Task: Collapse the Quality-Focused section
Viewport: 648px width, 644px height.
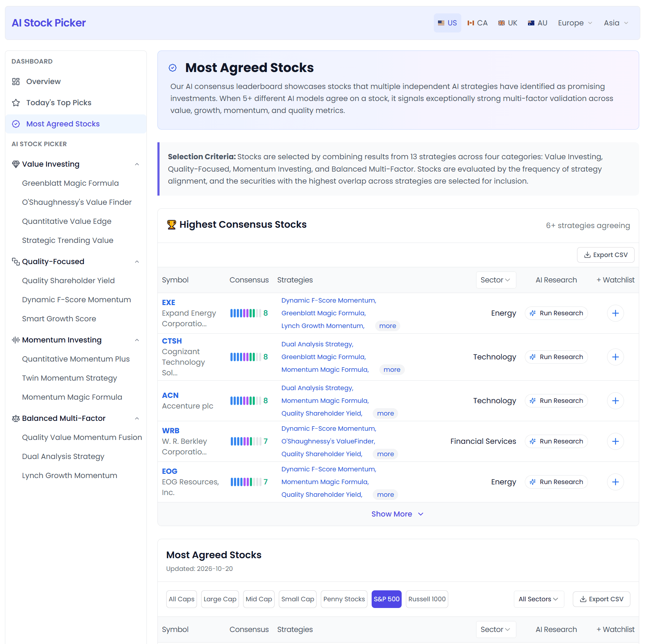Action: coord(137,262)
